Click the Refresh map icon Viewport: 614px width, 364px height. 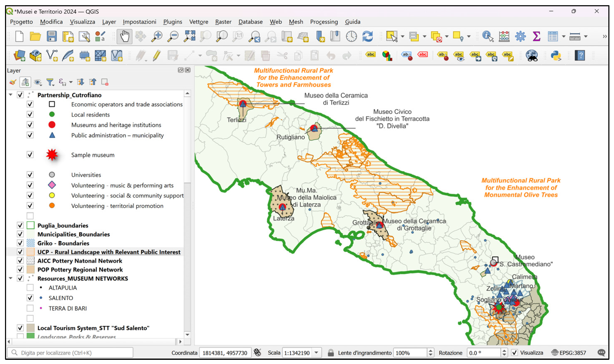point(367,37)
